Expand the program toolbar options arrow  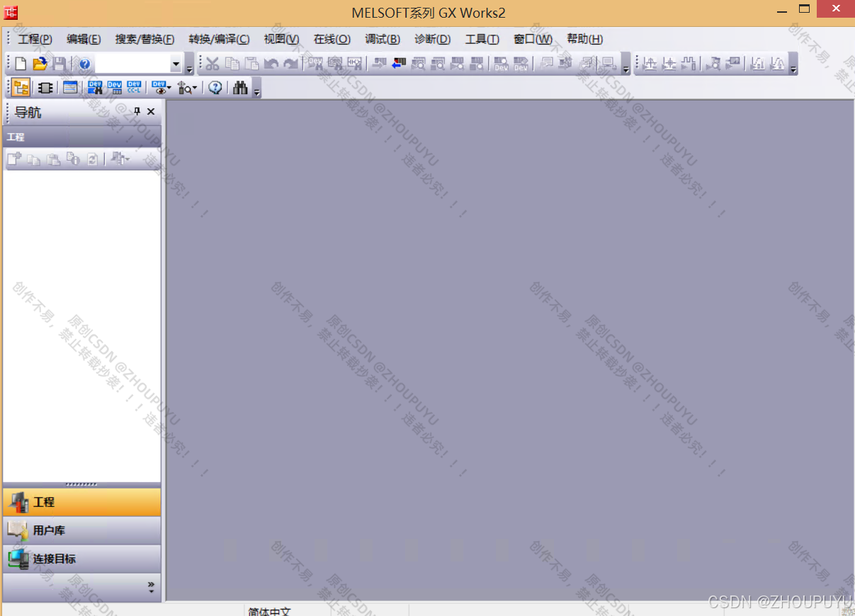point(626,68)
